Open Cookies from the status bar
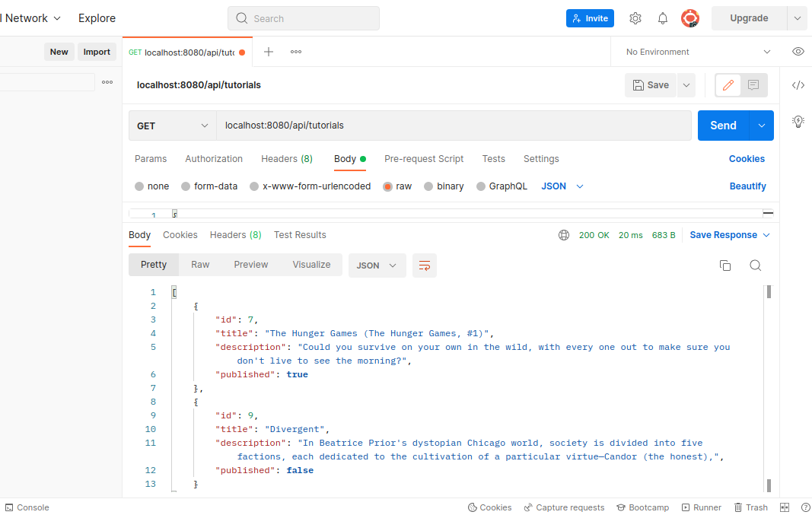Screen dimensions: 812x515 [489, 507]
